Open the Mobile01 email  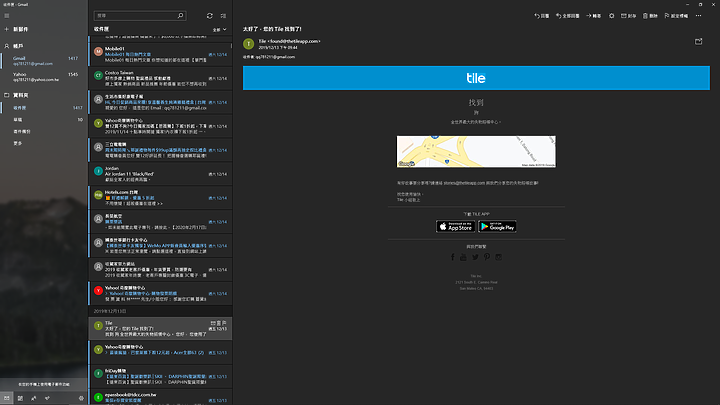[161, 54]
